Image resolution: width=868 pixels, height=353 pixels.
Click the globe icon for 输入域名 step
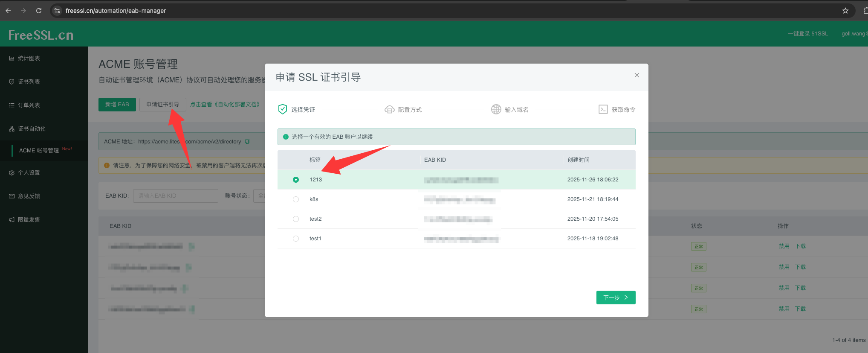point(496,110)
